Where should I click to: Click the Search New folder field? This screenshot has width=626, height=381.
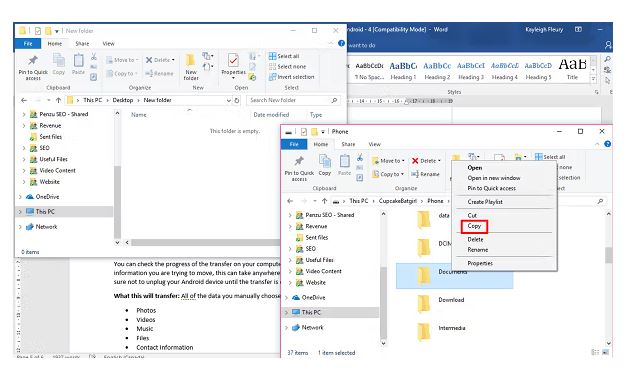[293, 100]
